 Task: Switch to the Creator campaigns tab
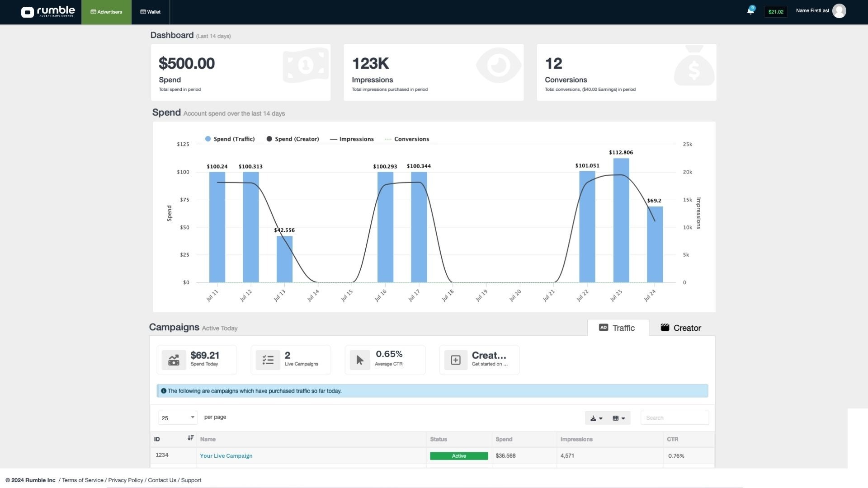(x=681, y=328)
